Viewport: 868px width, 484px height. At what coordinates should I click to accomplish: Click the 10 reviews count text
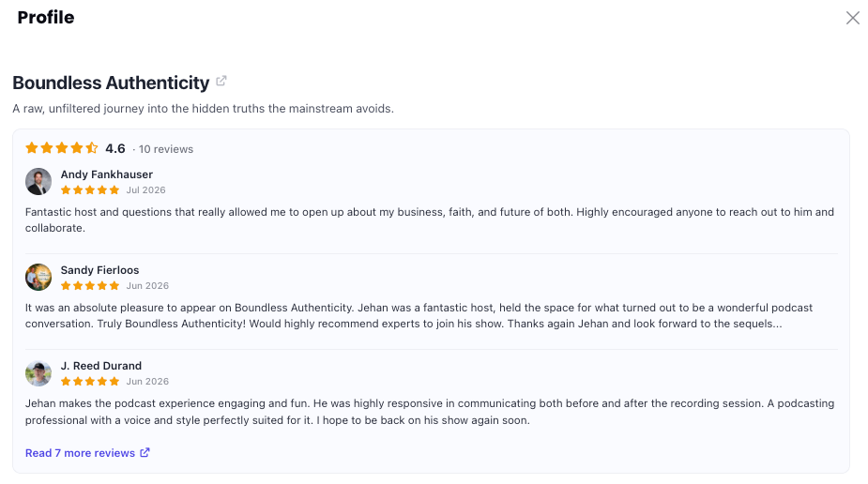coord(165,149)
